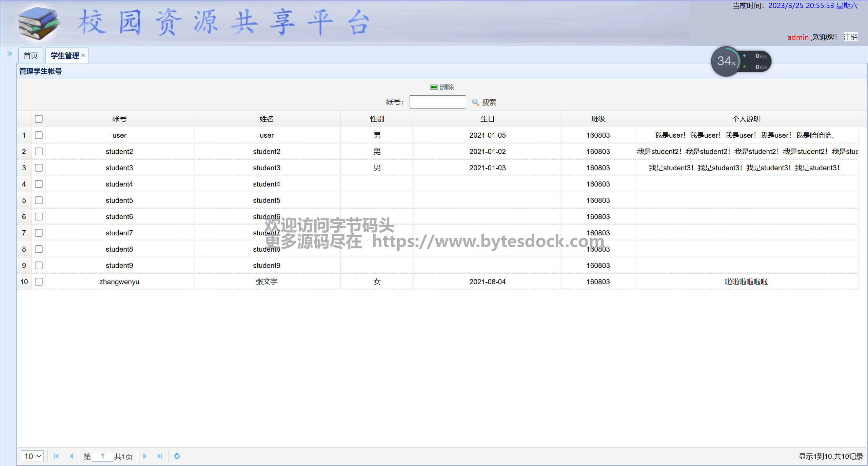Image resolution: width=868 pixels, height=466 pixels.
Task: Go to previous page arrow
Action: 72,456
